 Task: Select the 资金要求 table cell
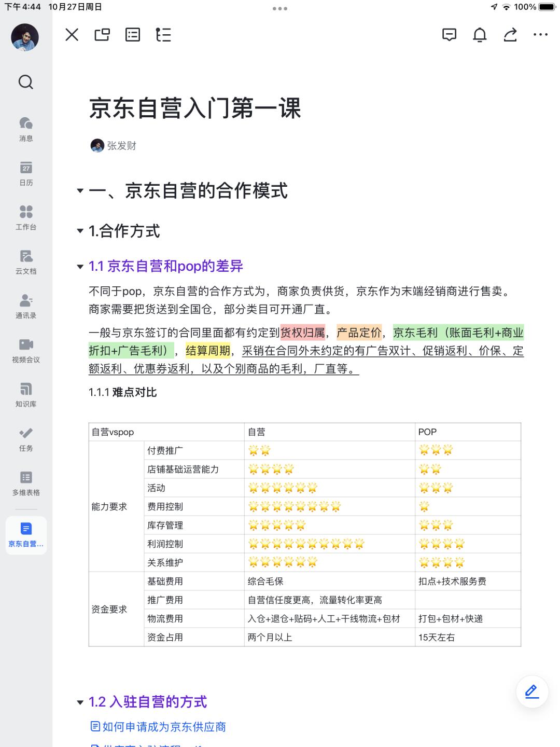(116, 609)
